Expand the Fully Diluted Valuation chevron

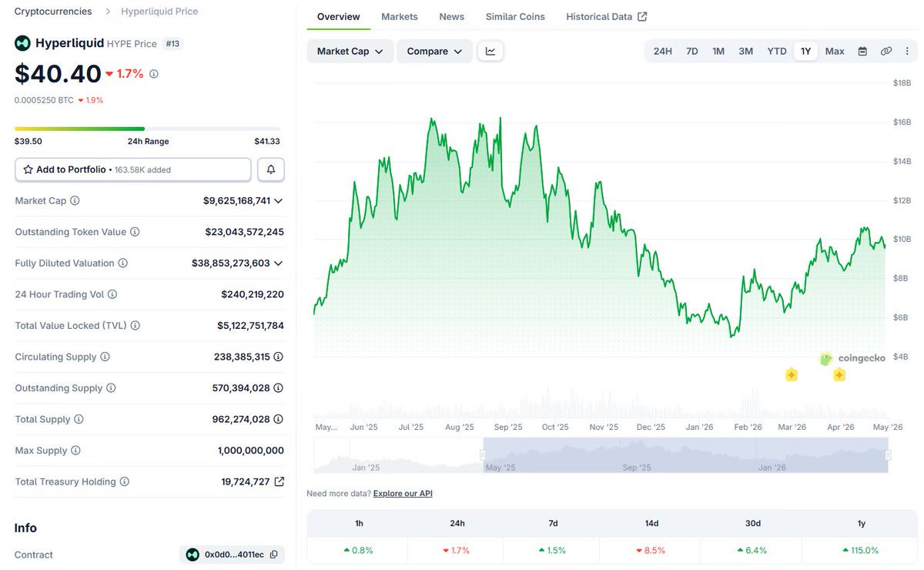click(278, 263)
